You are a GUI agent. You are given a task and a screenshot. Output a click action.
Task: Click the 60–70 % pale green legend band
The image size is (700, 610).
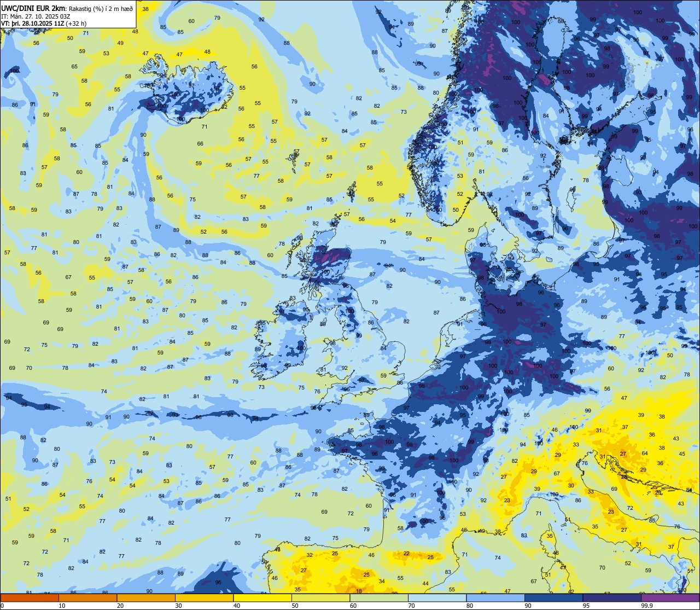coord(379,598)
